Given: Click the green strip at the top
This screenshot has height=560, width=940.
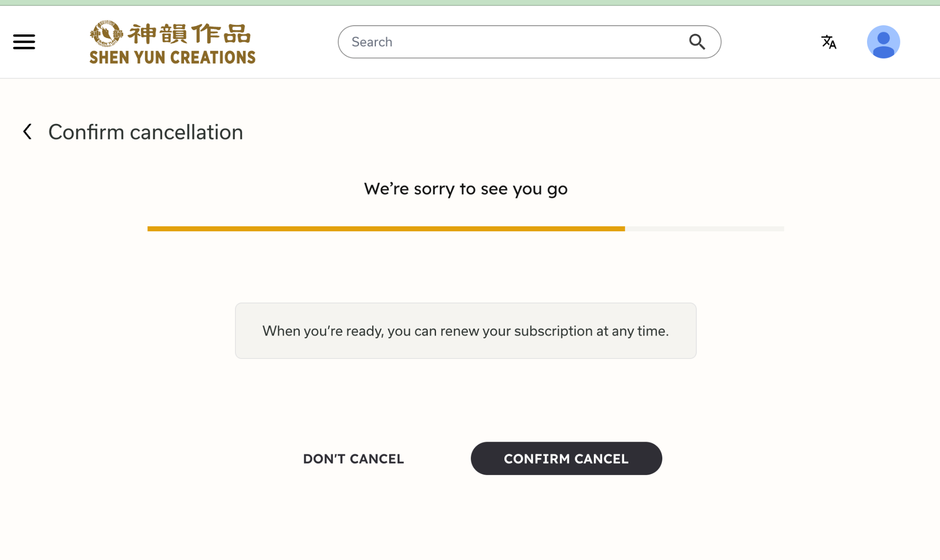Looking at the screenshot, I should (x=470, y=3).
